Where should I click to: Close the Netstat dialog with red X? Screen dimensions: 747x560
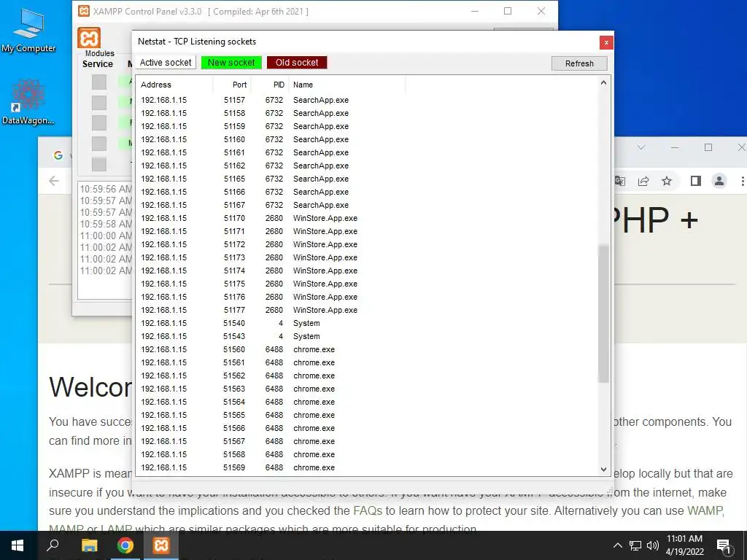point(606,42)
